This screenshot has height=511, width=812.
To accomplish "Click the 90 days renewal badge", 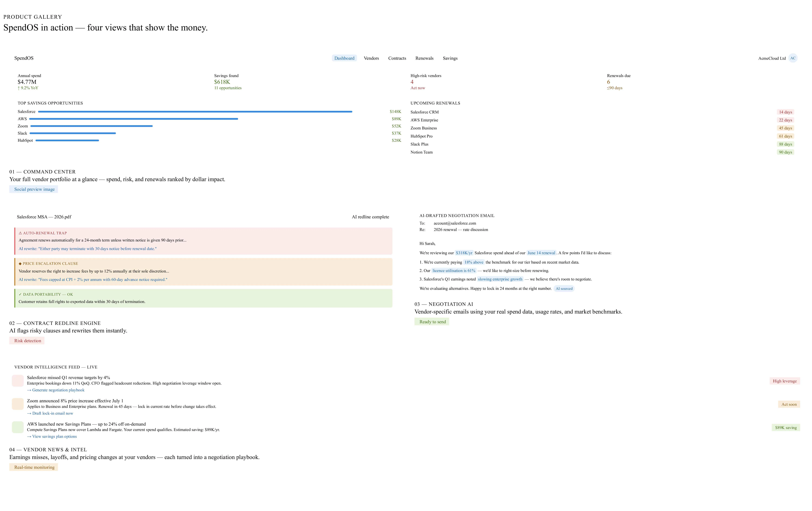I will tap(785, 152).
